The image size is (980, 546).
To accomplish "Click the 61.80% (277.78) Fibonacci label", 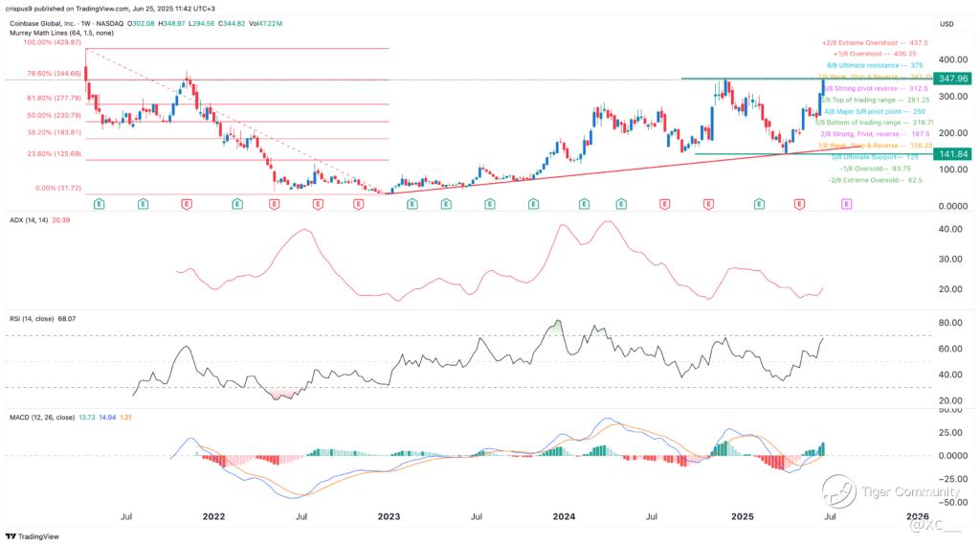I will pos(55,99).
